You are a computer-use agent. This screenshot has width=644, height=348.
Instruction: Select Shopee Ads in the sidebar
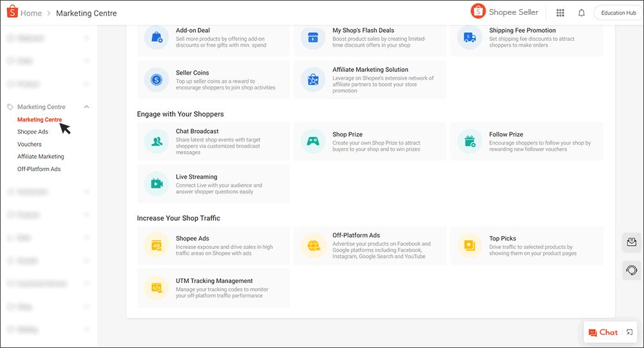pyautogui.click(x=33, y=132)
